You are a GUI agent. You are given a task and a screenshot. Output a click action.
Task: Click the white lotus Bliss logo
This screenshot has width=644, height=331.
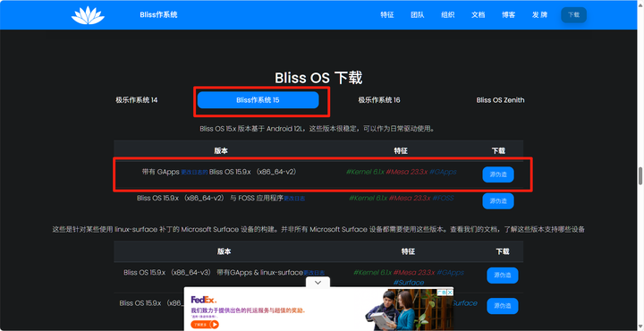pos(88,15)
